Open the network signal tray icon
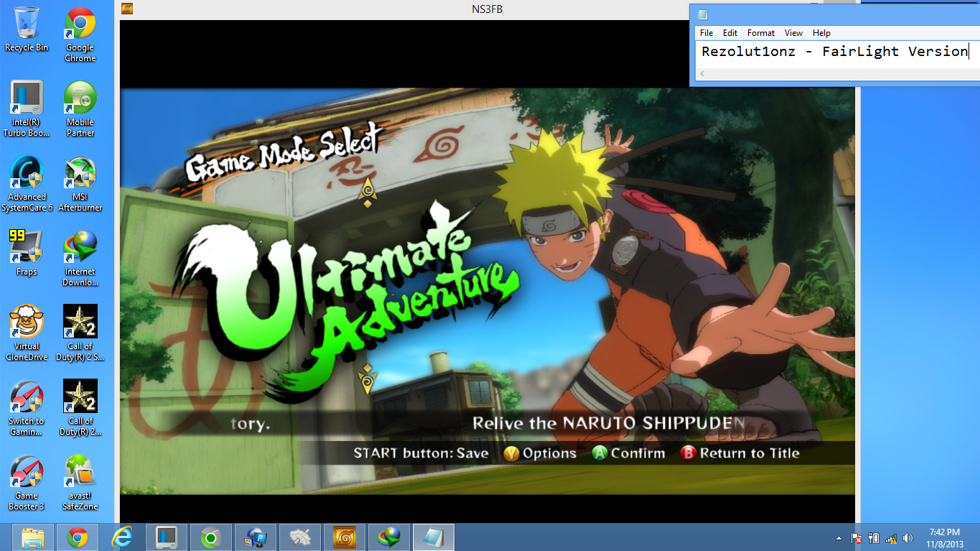 [x=891, y=538]
